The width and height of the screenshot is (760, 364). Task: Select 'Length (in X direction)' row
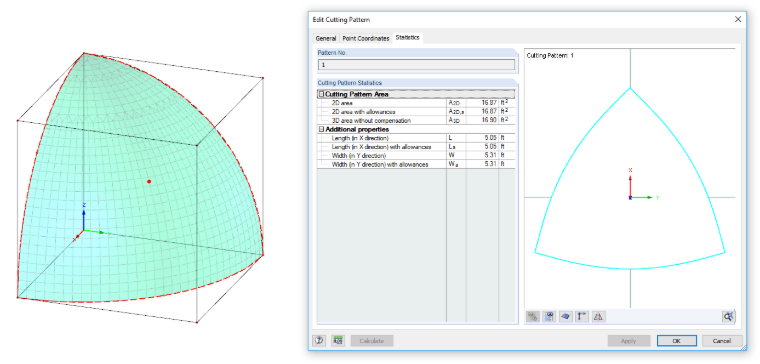pos(416,138)
